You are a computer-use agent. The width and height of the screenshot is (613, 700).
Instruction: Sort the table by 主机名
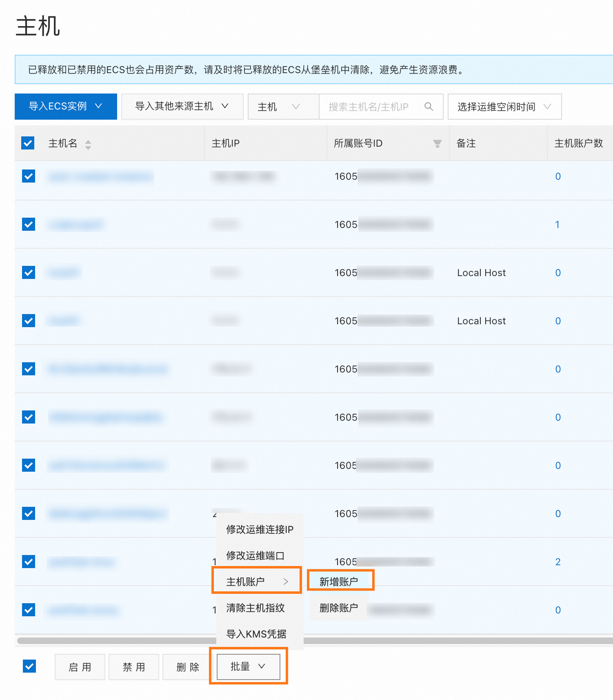[x=88, y=144]
